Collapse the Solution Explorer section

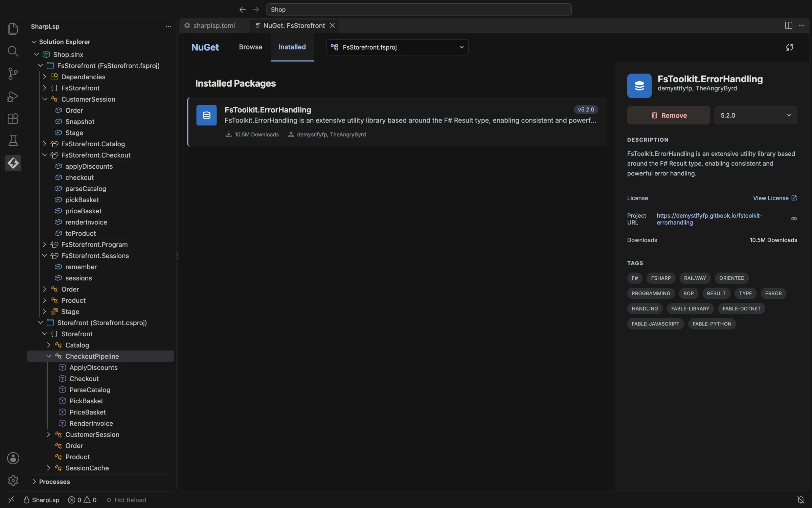[34, 42]
